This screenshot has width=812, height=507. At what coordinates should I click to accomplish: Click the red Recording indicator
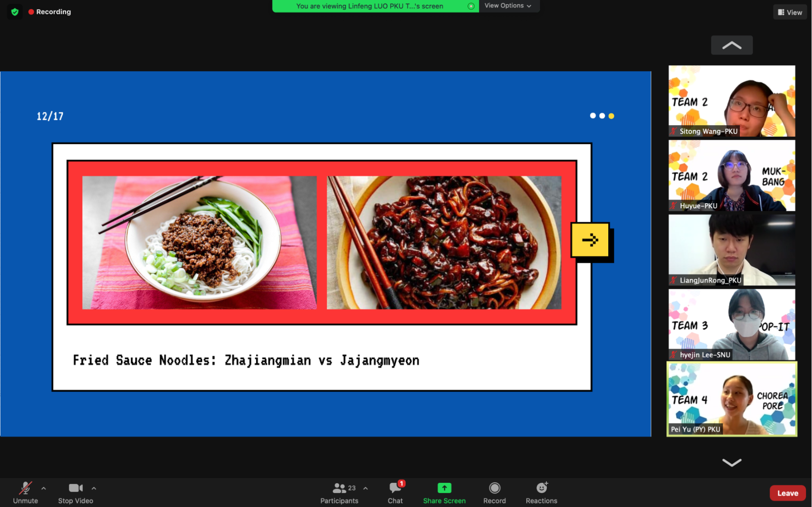click(50, 12)
